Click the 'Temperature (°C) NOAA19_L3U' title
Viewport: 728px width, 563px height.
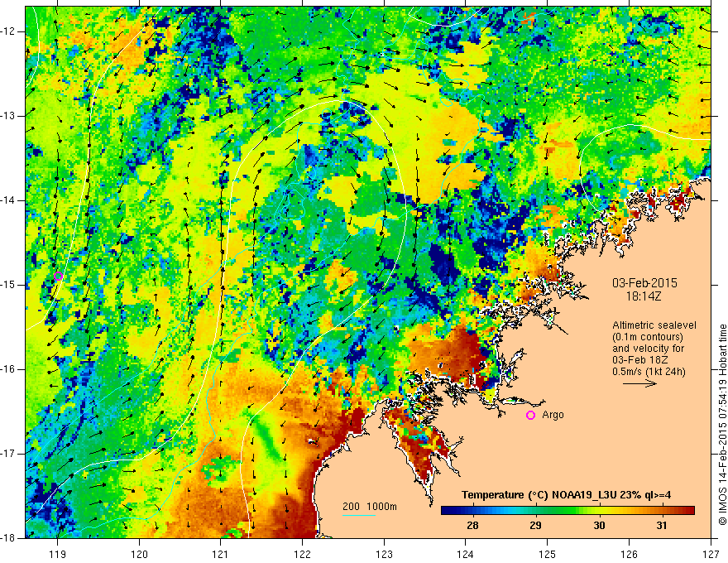point(539,495)
